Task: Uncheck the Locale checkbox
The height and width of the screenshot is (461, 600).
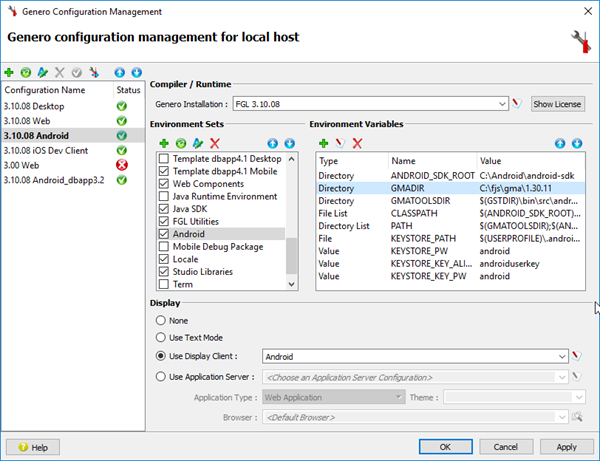Action: (x=164, y=259)
